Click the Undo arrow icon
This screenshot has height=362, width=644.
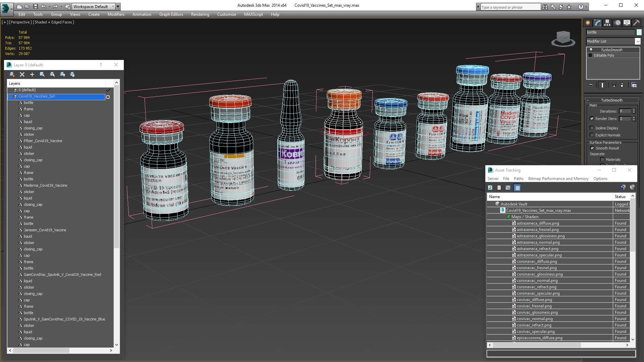pos(43,6)
